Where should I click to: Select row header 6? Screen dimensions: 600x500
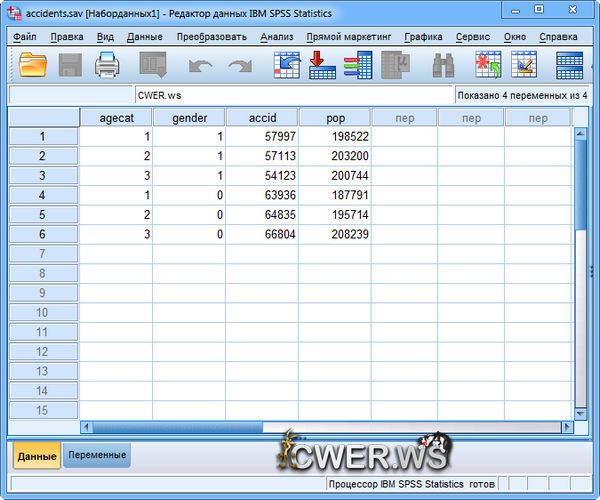[43, 234]
